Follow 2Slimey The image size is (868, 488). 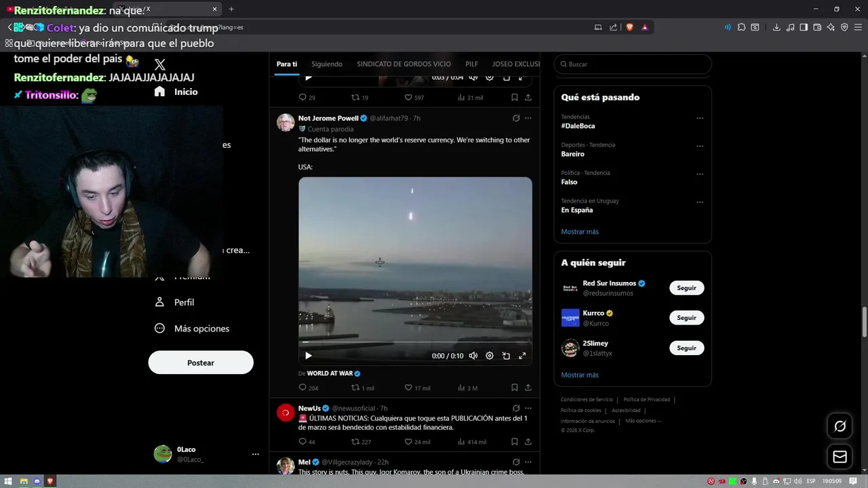[x=686, y=348]
